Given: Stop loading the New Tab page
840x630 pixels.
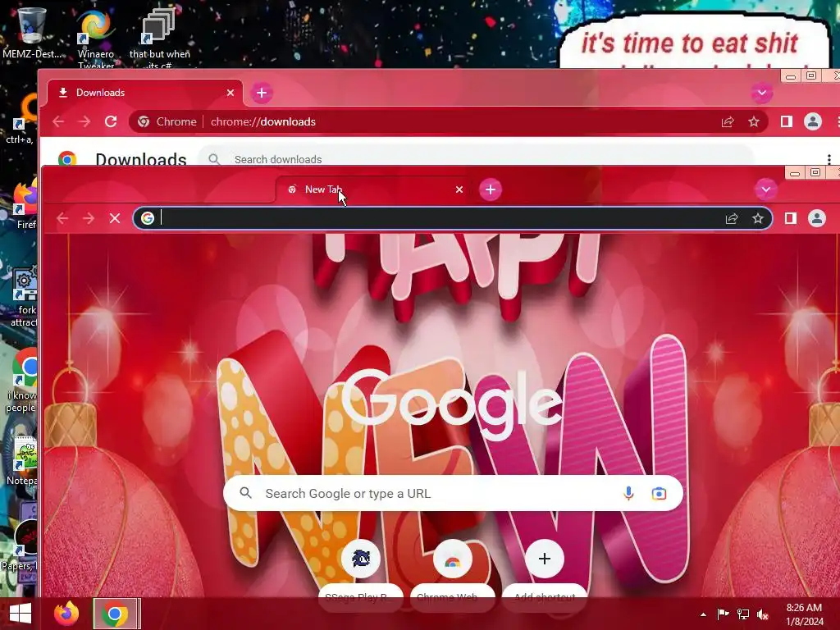Looking at the screenshot, I should [x=115, y=218].
